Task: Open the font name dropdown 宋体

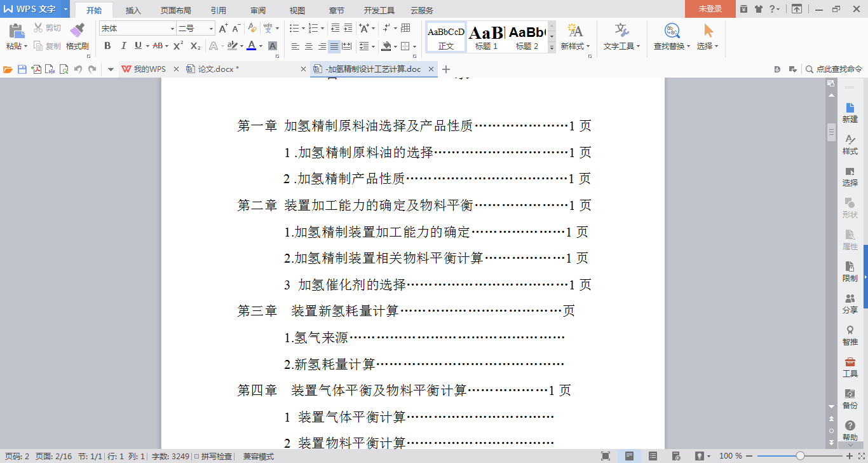Action: point(172,29)
